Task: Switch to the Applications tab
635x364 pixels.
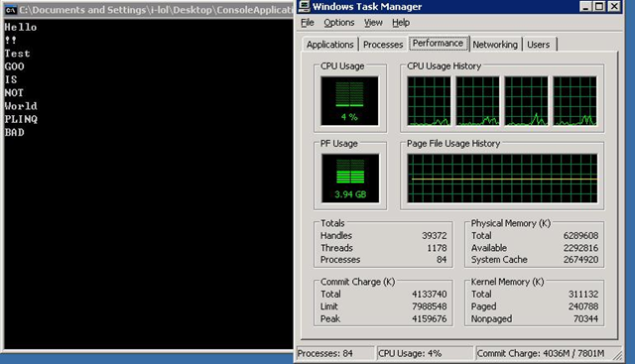Action: click(329, 45)
